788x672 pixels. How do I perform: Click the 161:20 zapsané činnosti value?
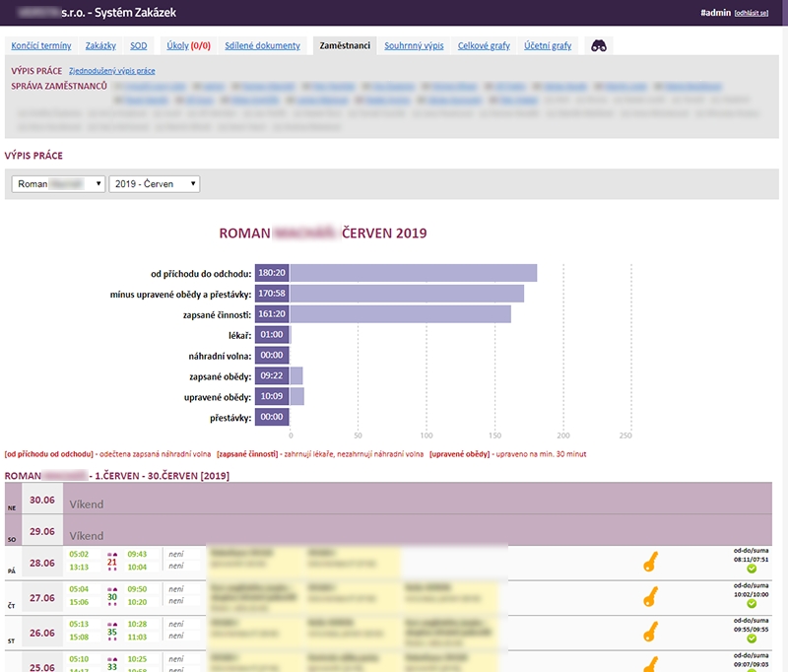(272, 314)
